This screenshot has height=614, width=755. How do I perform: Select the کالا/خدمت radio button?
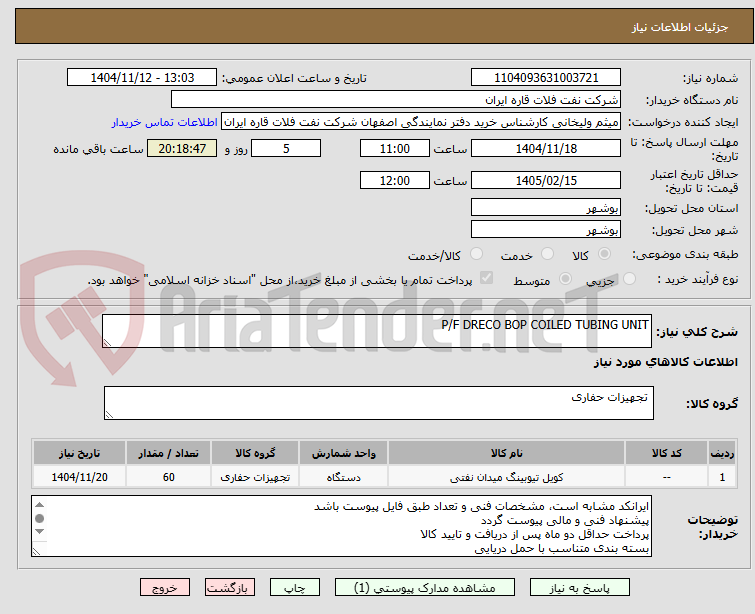(x=476, y=254)
